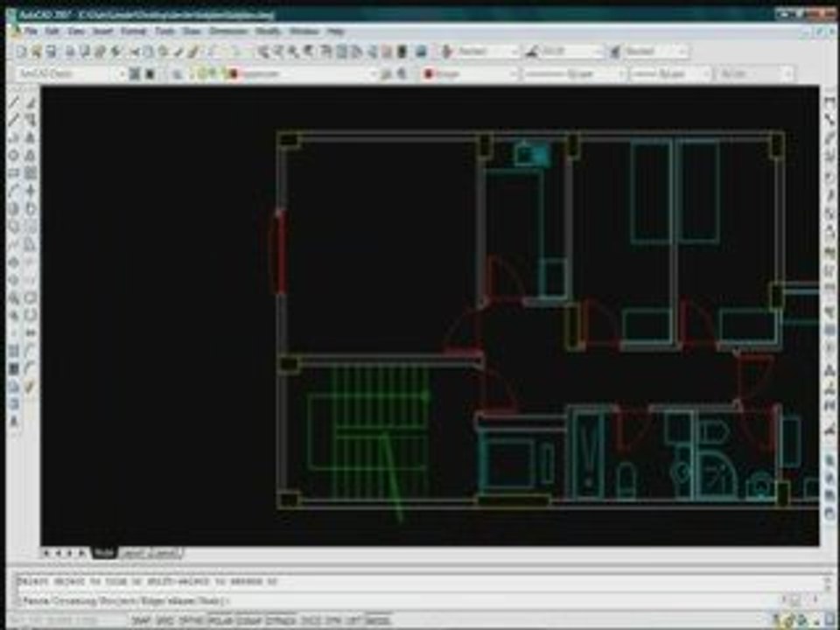Open the Workspaces dropdown showing AutoCAD Classic
This screenshot has width=840, height=630.
point(70,73)
